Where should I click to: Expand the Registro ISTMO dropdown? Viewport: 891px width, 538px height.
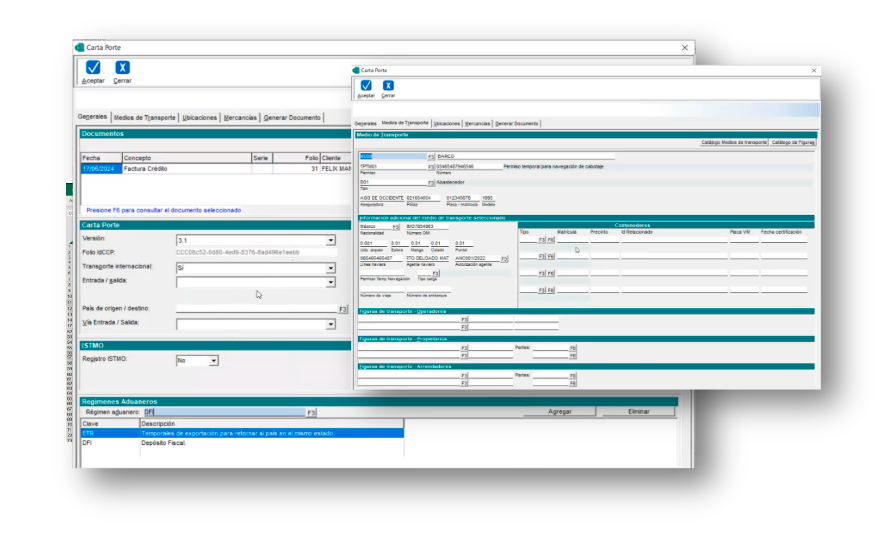coord(214,360)
